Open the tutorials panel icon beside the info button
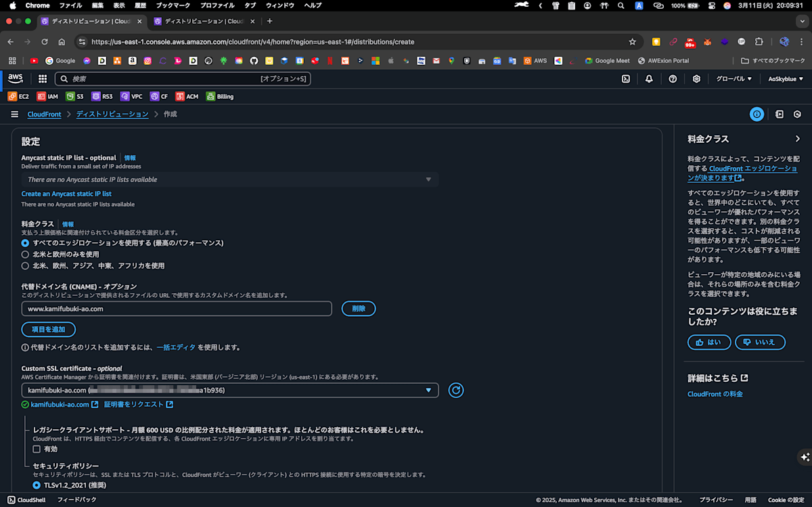 (780, 114)
